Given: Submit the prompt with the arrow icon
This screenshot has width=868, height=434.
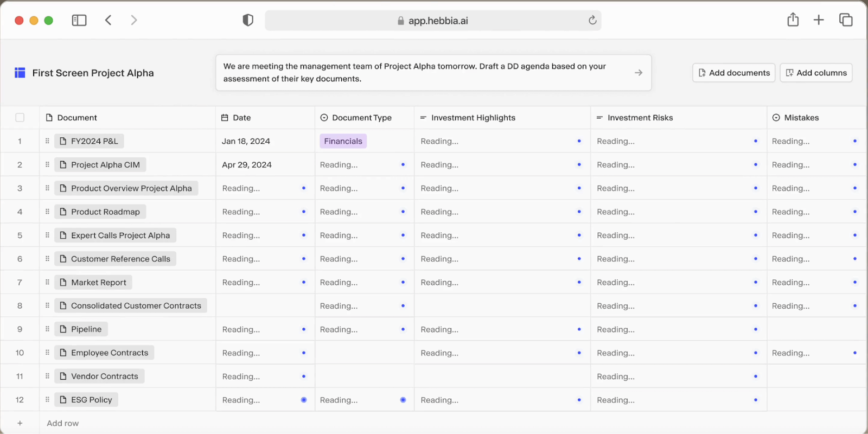Looking at the screenshot, I should point(639,73).
